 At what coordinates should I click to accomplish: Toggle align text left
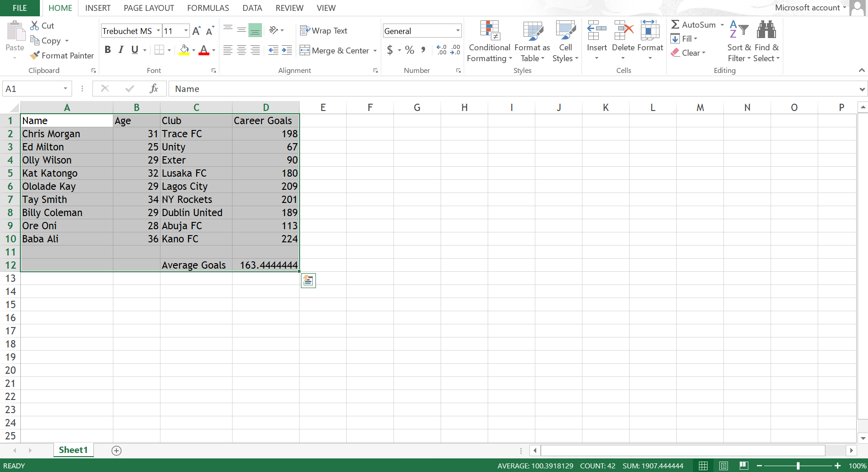tap(228, 50)
